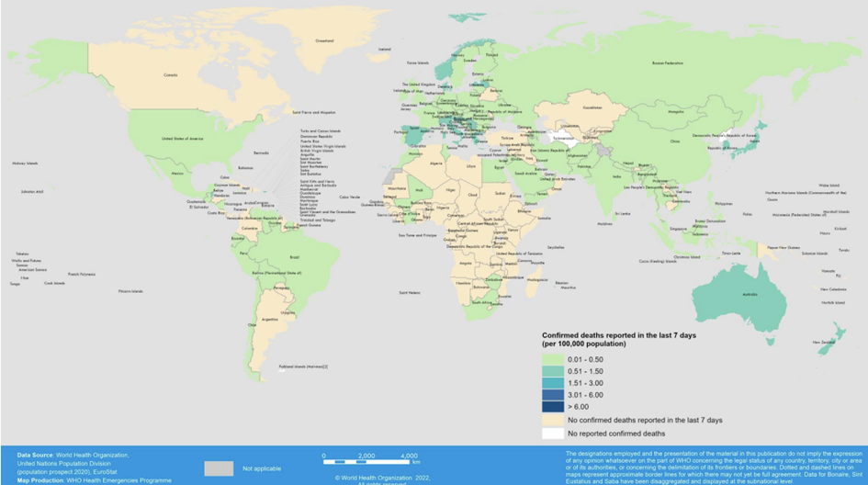The image size is (868, 485).
Task: Select Canada on the map
Action: click(x=171, y=74)
